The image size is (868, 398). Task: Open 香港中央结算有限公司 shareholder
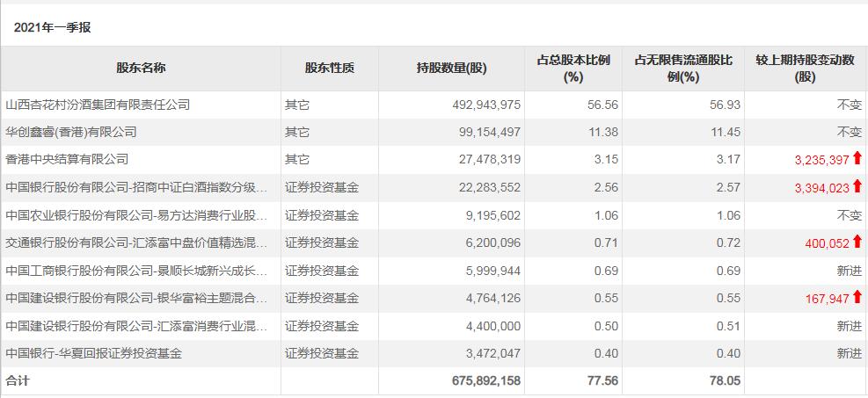[x=67, y=160]
